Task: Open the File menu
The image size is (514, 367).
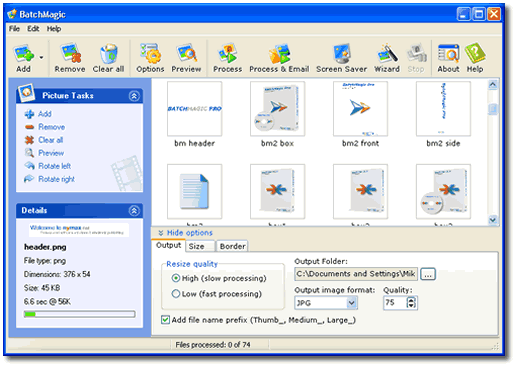Action: tap(14, 29)
